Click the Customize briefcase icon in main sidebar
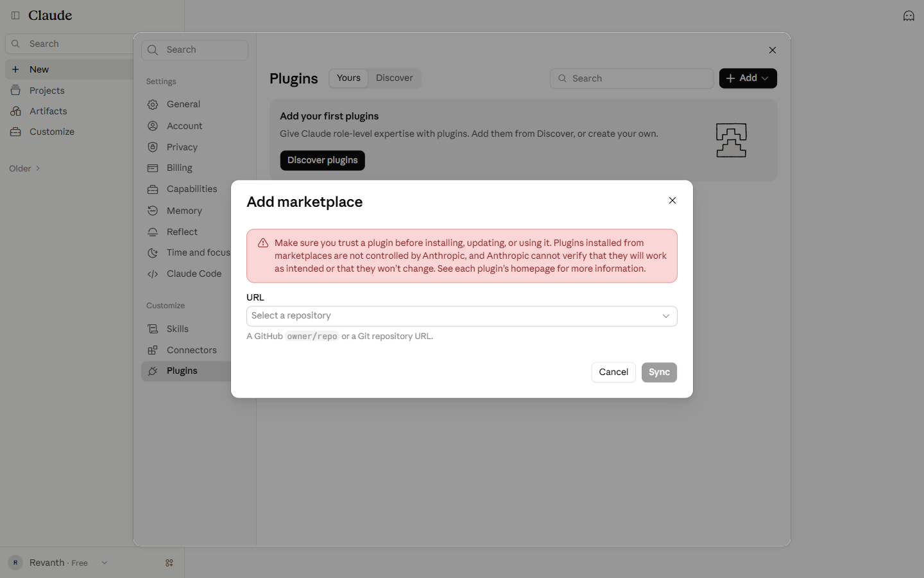 15,132
